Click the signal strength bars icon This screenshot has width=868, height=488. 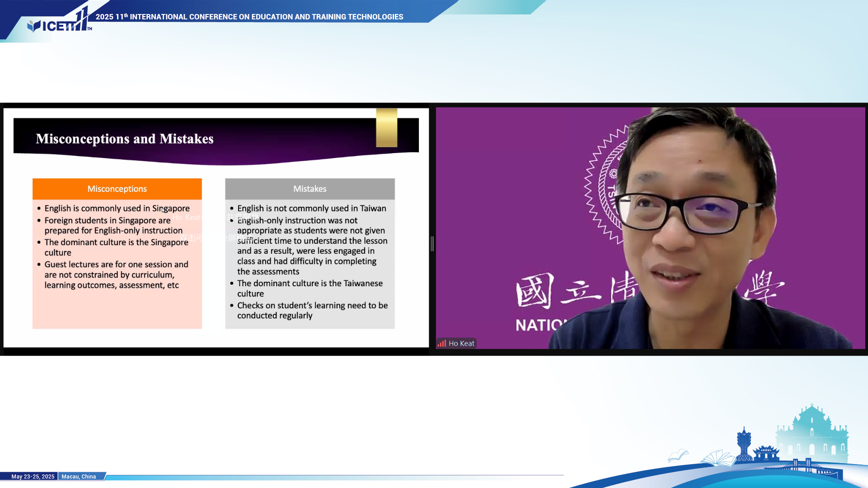tap(441, 344)
